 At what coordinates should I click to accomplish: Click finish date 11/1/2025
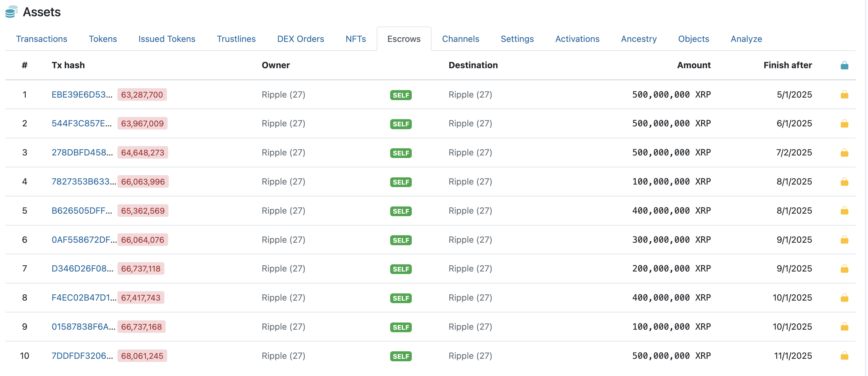(x=793, y=356)
